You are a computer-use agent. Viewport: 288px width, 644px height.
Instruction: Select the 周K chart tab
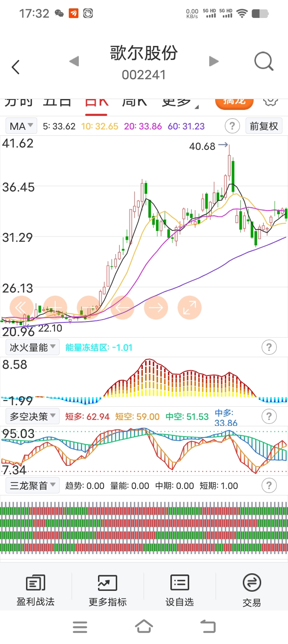click(134, 102)
